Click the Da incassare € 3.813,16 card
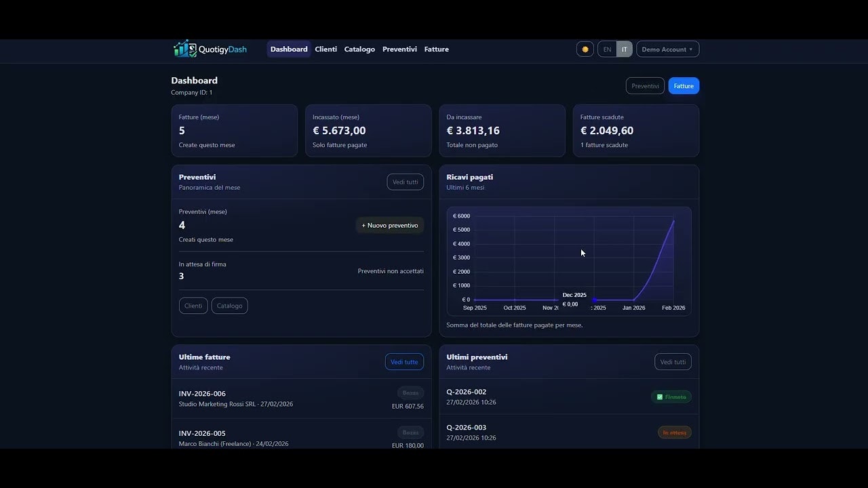 pyautogui.click(x=502, y=131)
